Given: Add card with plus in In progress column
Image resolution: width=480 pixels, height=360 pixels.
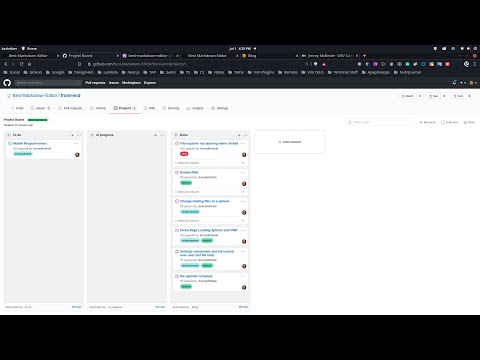Looking at the screenshot, I should tap(156, 135).
